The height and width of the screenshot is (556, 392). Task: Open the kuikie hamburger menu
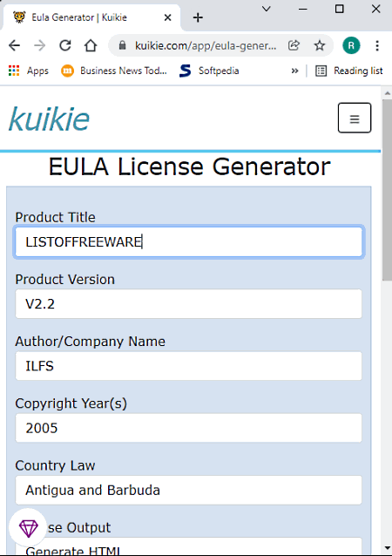[x=355, y=118]
